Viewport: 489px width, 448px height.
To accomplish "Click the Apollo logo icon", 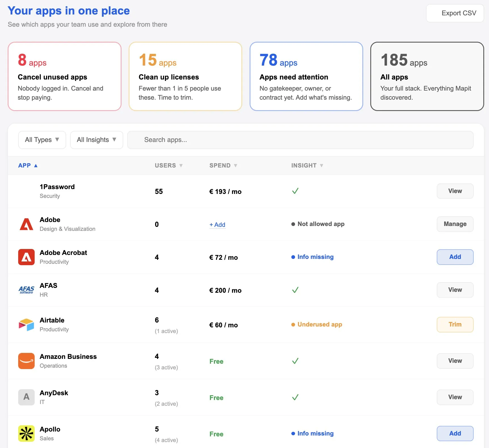I will click(x=26, y=434).
